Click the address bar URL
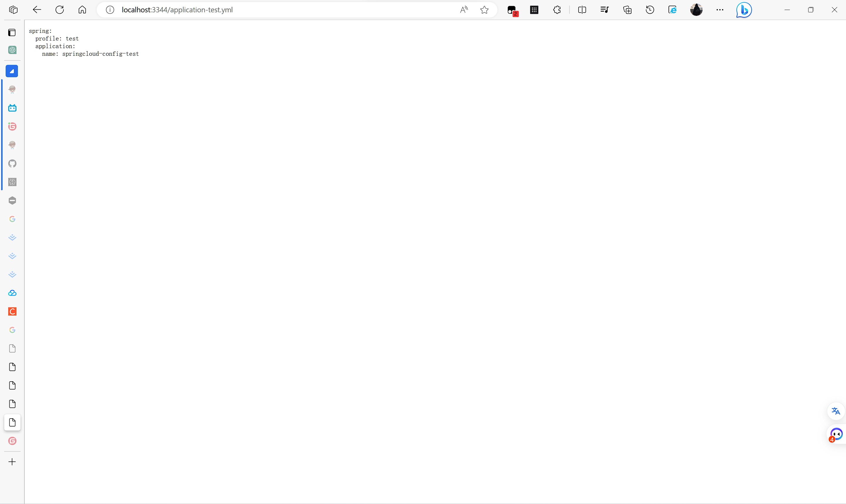Screen dimensions: 846x504 point(177,10)
